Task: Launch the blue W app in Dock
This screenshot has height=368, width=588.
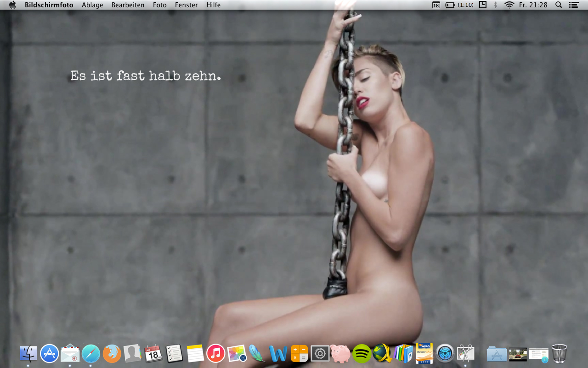Action: pos(278,354)
